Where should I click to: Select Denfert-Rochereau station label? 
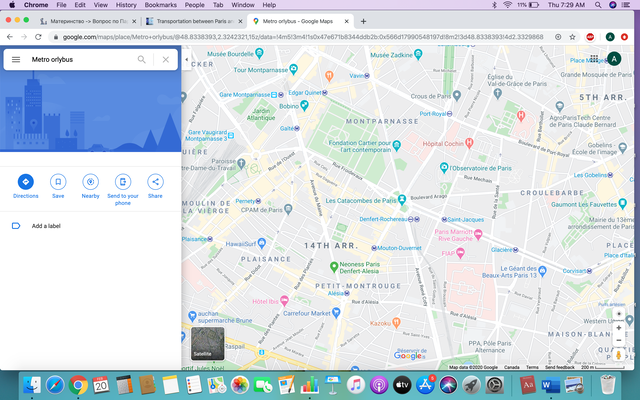[383, 219]
